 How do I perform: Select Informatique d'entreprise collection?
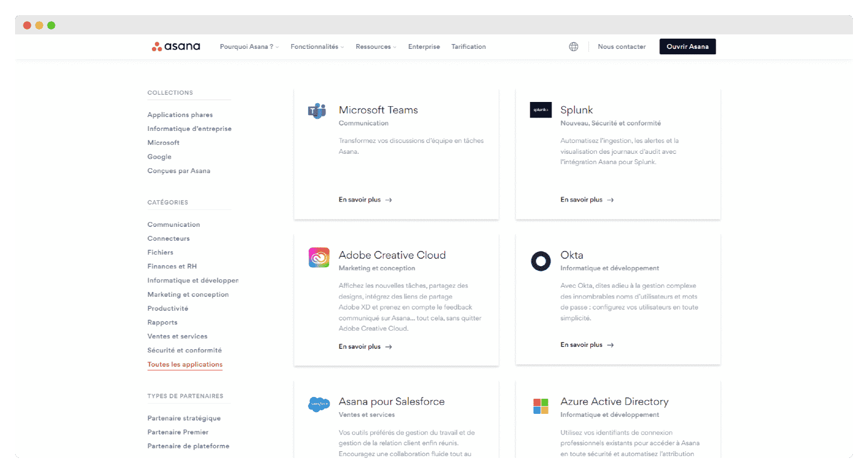point(189,129)
